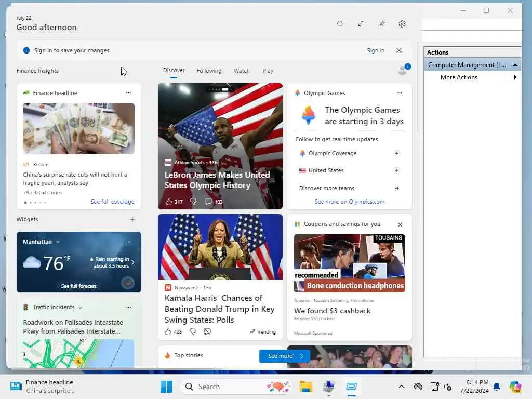Dislike the Kamala Harris article
The width and height of the screenshot is (532, 399).
[193, 331]
